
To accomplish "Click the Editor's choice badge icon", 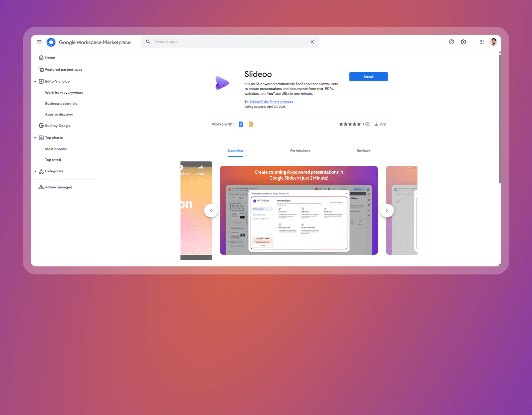I will click(x=41, y=81).
